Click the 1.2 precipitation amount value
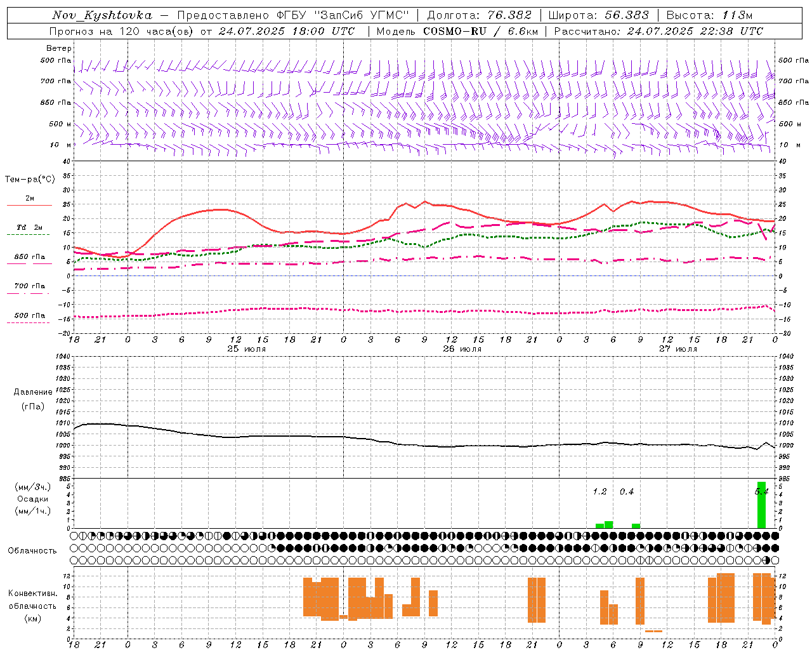Viewport: 812px width, 650px height. pyautogui.click(x=599, y=492)
